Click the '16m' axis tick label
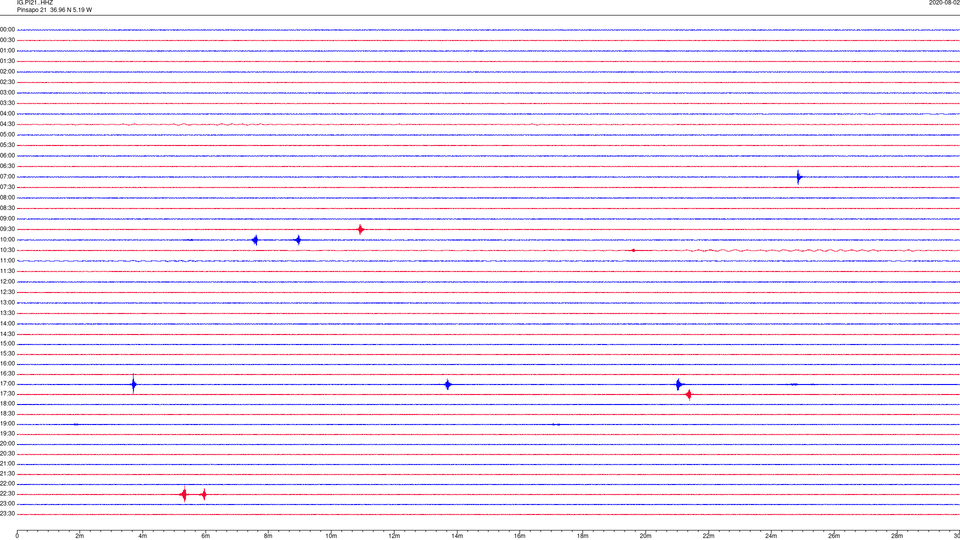This screenshot has height=540, width=960. click(x=520, y=536)
